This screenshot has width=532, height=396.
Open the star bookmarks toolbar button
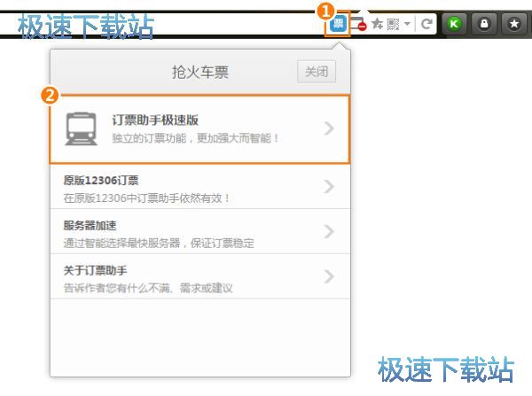pyautogui.click(x=514, y=24)
